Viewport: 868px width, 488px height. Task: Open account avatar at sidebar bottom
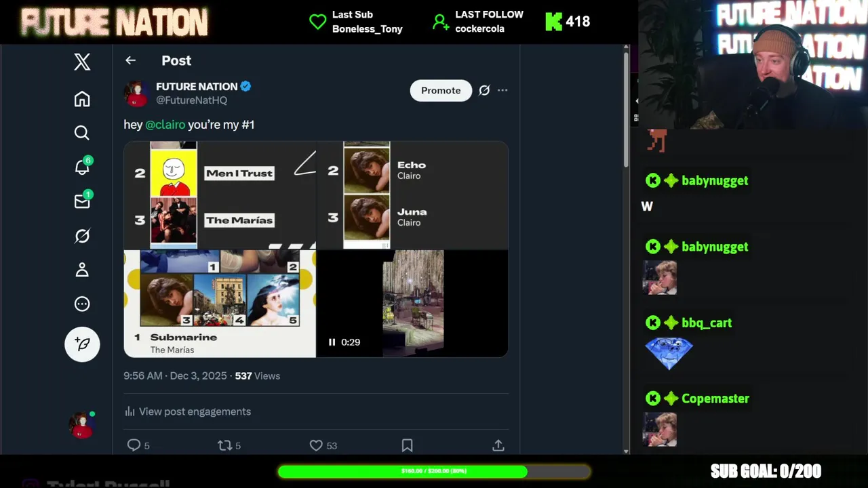point(82,425)
